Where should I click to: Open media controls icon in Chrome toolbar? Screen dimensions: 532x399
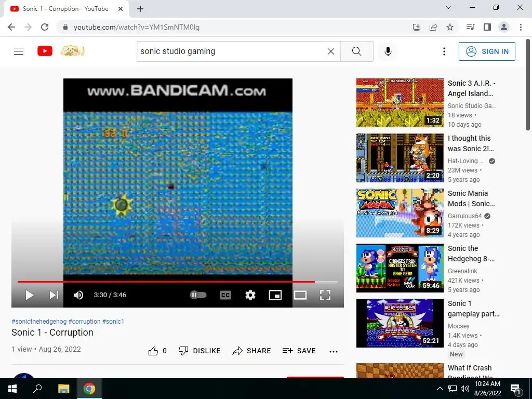point(470,27)
